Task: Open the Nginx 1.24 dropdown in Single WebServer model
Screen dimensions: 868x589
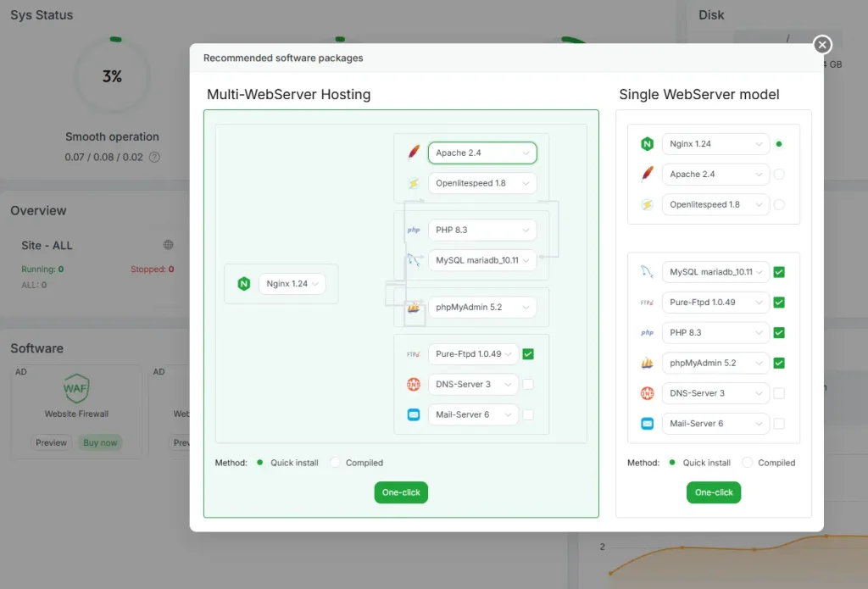Action: tap(715, 144)
